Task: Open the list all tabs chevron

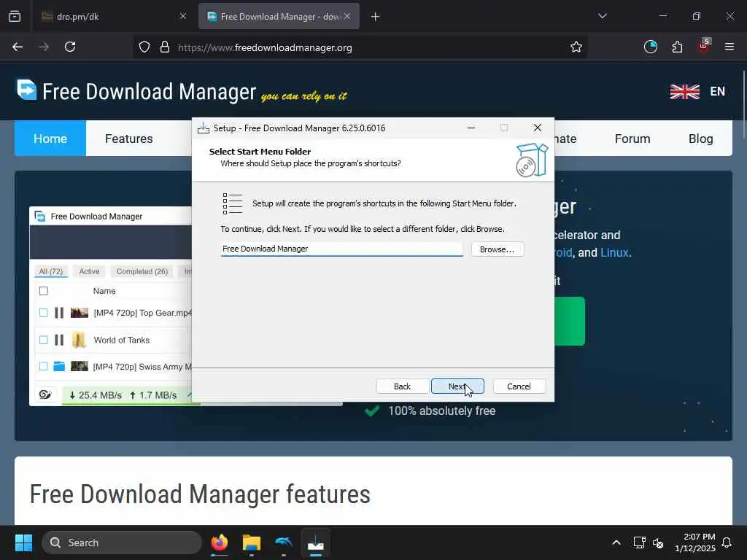Action: [x=602, y=16]
